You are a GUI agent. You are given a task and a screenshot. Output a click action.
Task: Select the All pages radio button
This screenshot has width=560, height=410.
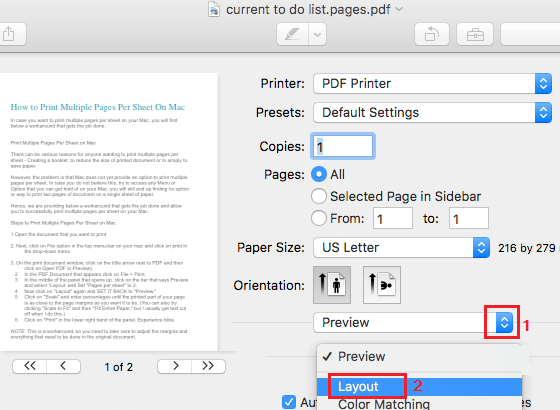click(x=319, y=175)
